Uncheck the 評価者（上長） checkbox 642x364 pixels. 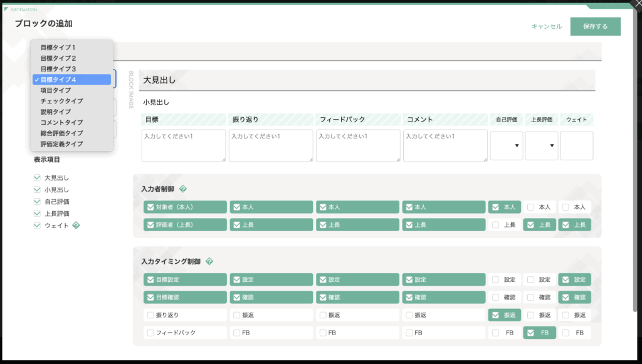click(x=150, y=225)
